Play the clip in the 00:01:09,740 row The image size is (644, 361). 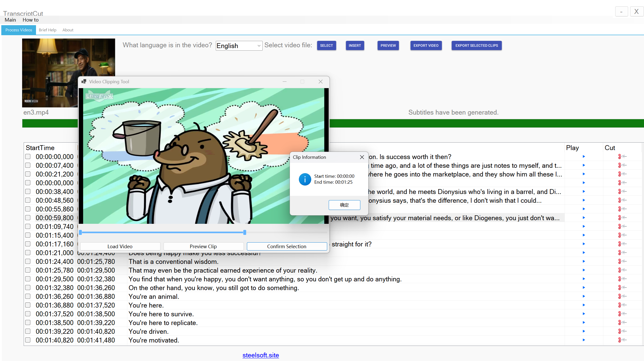[584, 226]
